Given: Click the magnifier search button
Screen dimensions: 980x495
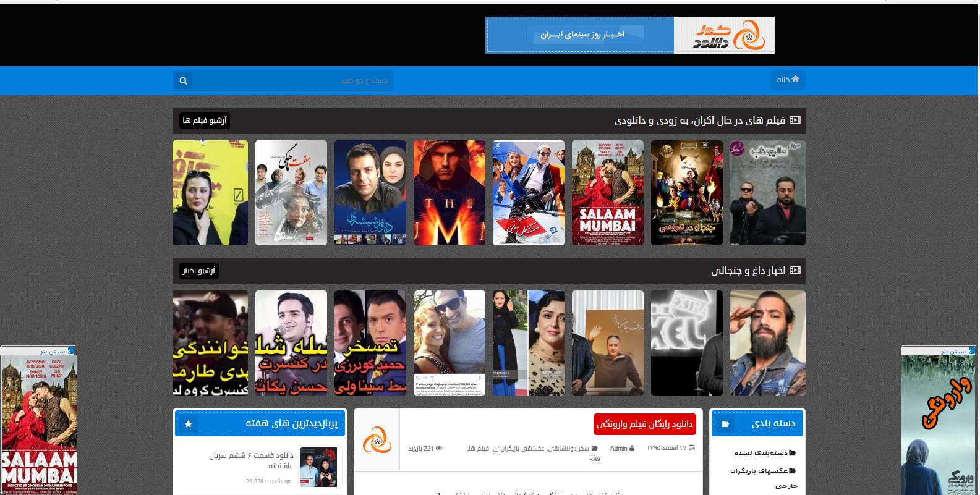Looking at the screenshot, I should coord(183,81).
